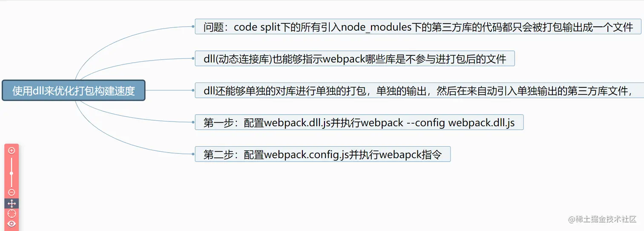Click the 稀土掘金技术社区 watermark
Viewport: 644px width, 231px height.
602,219
